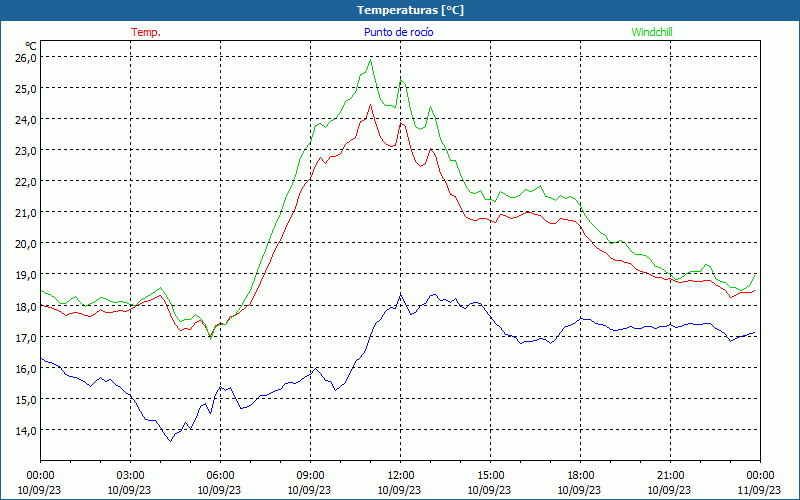Click the "12:00" time axis label
The image size is (800, 500).
pyautogui.click(x=401, y=476)
